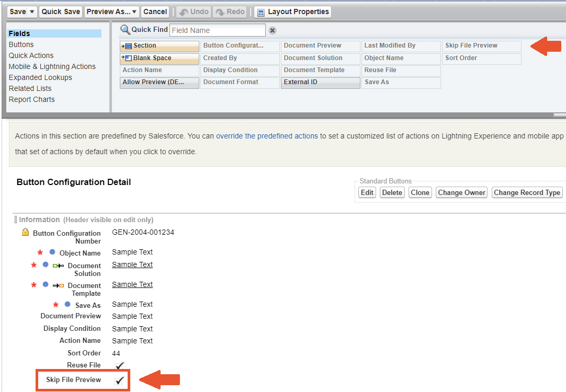This screenshot has width=566, height=392.
Task: Select Buttons in the palette category list
Action: tap(21, 44)
